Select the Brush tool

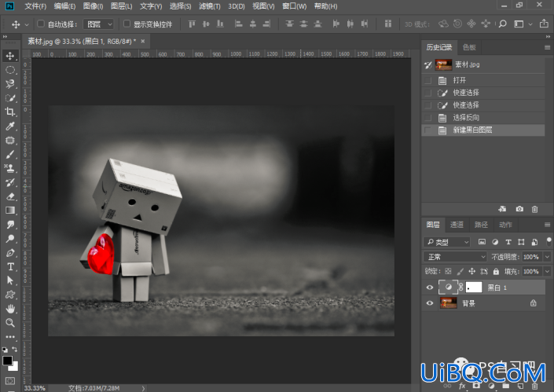click(x=10, y=154)
